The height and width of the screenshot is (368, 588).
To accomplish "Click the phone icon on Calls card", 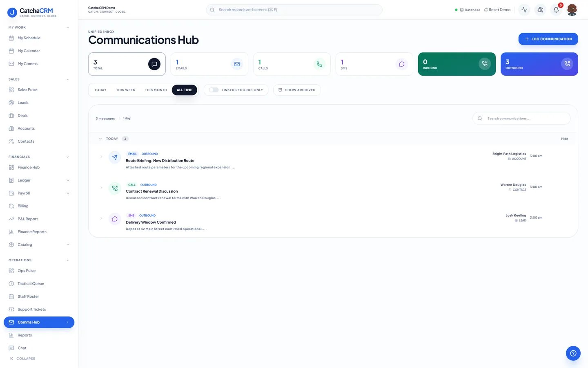I will tap(319, 64).
